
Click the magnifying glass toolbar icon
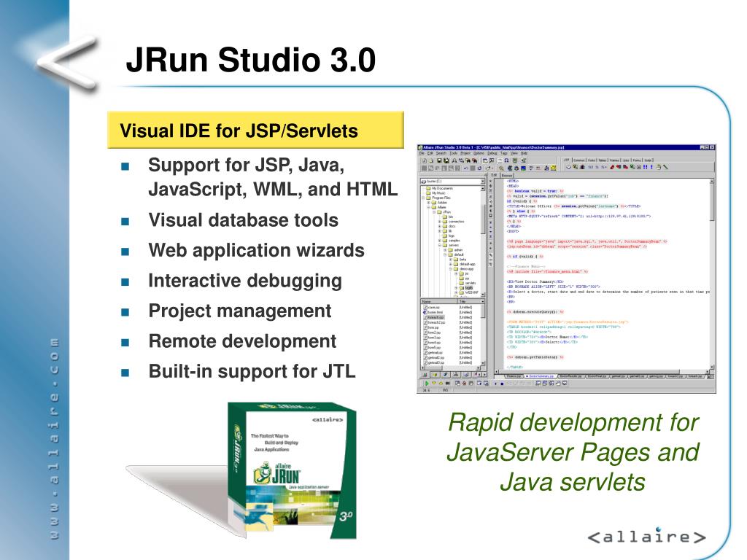(501, 168)
